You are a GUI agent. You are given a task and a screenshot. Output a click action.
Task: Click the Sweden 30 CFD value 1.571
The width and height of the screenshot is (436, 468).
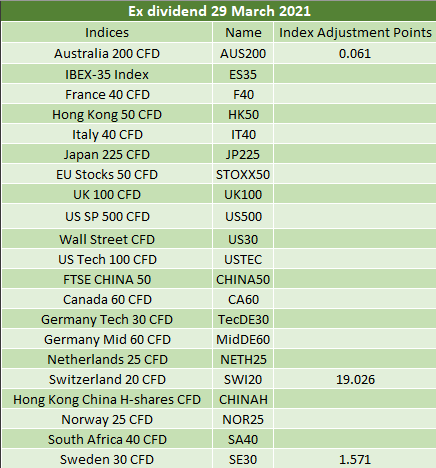355,459
